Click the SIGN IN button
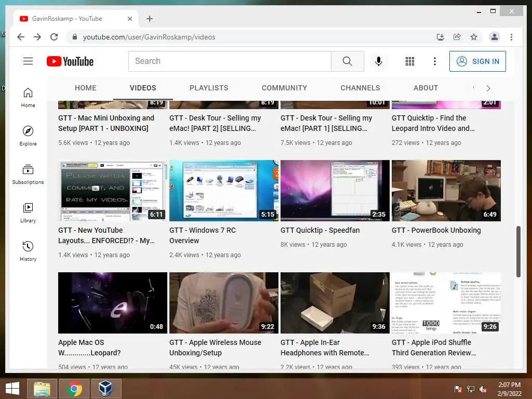The height and width of the screenshot is (399, 532). tap(477, 61)
